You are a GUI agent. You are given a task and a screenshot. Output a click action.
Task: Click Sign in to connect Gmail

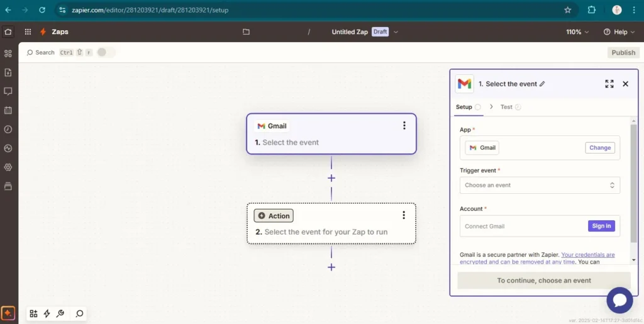tap(601, 226)
